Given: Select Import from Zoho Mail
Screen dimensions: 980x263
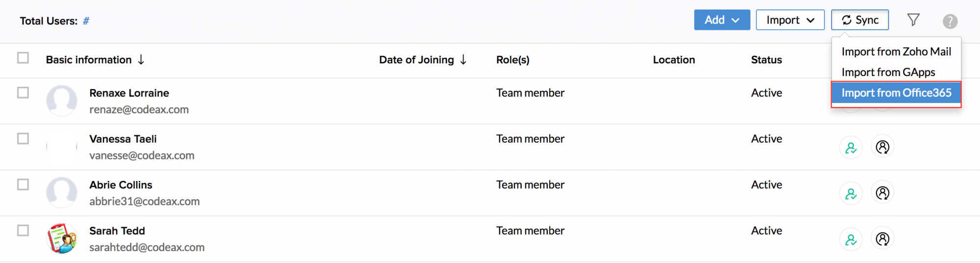Looking at the screenshot, I should pyautogui.click(x=896, y=52).
